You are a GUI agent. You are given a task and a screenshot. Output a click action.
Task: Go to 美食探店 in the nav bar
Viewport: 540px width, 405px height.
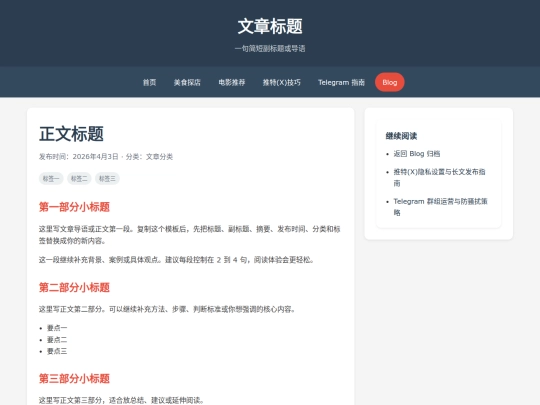click(187, 82)
